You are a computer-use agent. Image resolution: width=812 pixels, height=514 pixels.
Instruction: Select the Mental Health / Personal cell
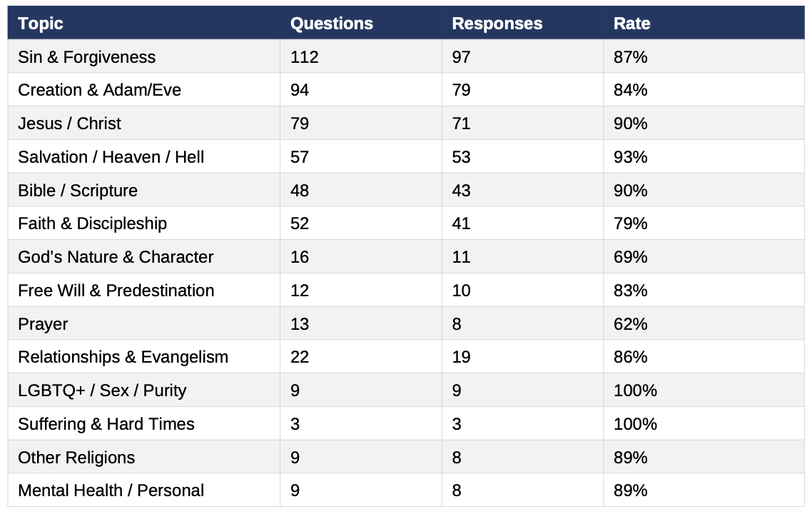coord(144,490)
